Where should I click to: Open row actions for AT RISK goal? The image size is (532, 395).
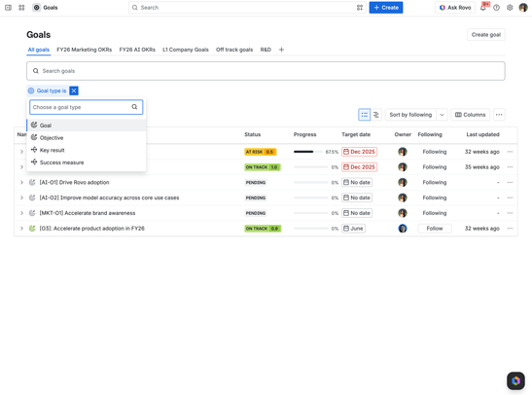[510, 152]
